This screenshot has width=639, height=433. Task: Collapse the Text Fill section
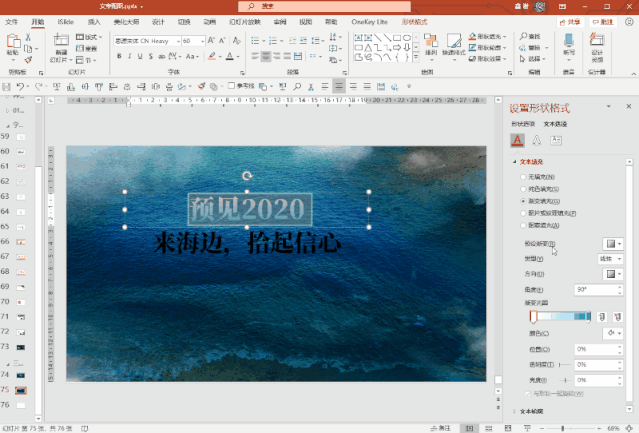[514, 162]
